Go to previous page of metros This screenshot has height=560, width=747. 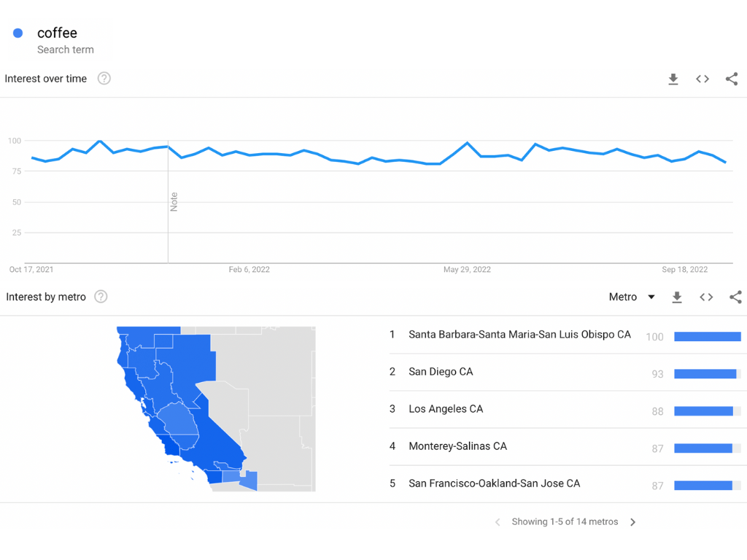coord(498,522)
